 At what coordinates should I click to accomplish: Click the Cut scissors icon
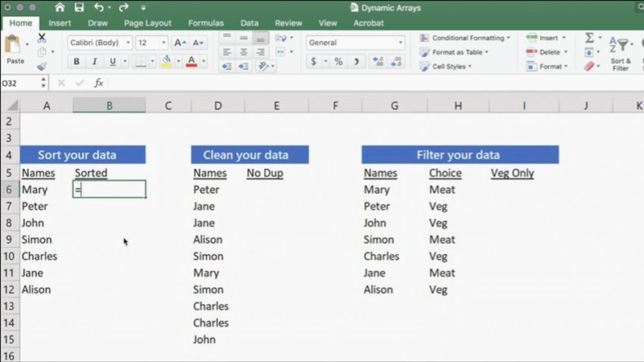click(x=42, y=38)
